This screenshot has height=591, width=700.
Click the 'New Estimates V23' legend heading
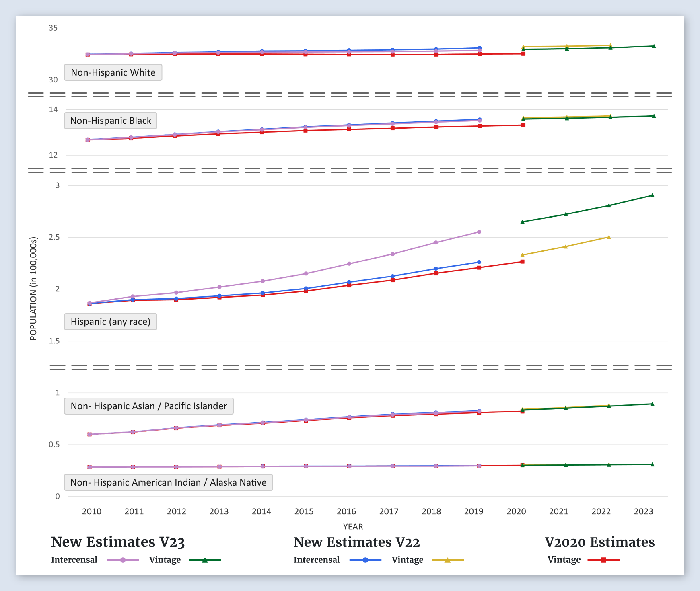click(118, 542)
